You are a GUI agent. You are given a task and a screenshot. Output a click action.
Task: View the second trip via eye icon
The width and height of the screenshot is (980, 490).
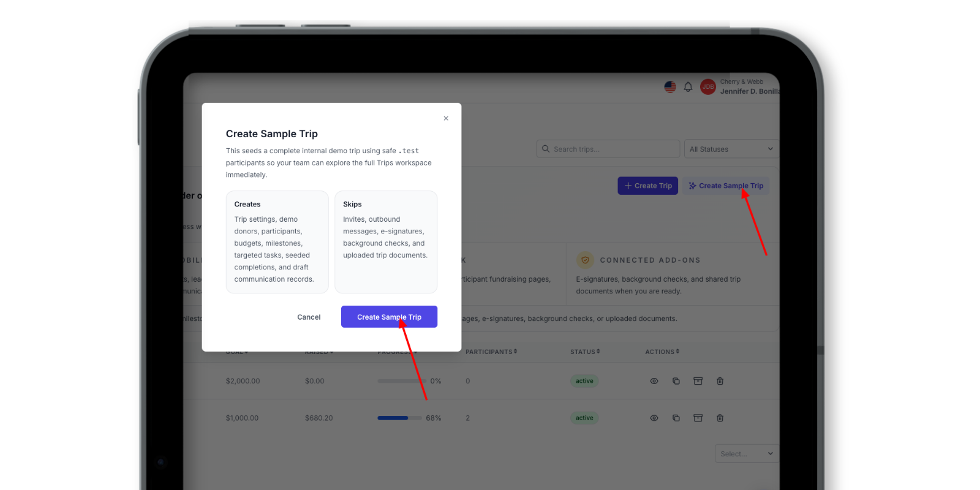[x=654, y=418]
